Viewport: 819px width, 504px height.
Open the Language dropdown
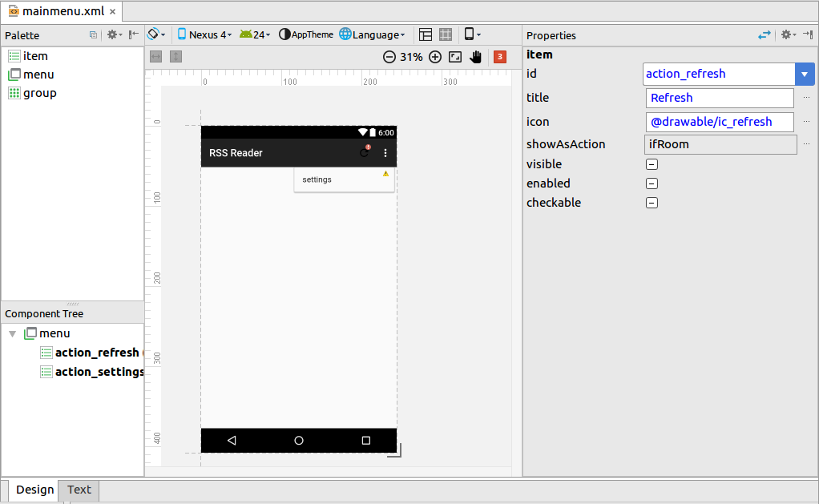[x=372, y=34]
